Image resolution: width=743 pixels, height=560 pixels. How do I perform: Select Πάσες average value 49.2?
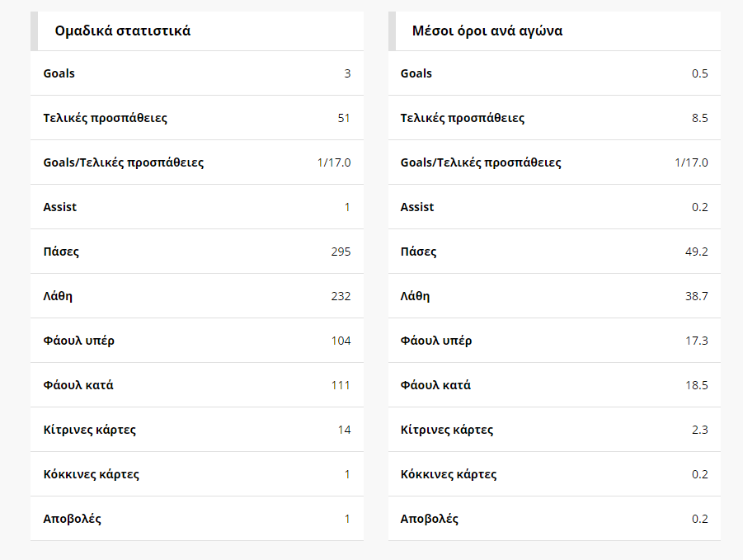click(x=697, y=252)
